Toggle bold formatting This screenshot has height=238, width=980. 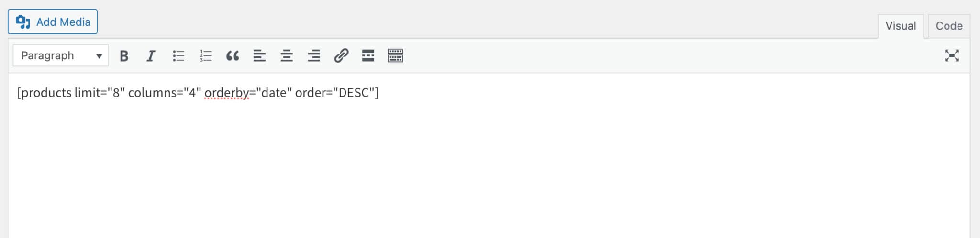pyautogui.click(x=124, y=56)
